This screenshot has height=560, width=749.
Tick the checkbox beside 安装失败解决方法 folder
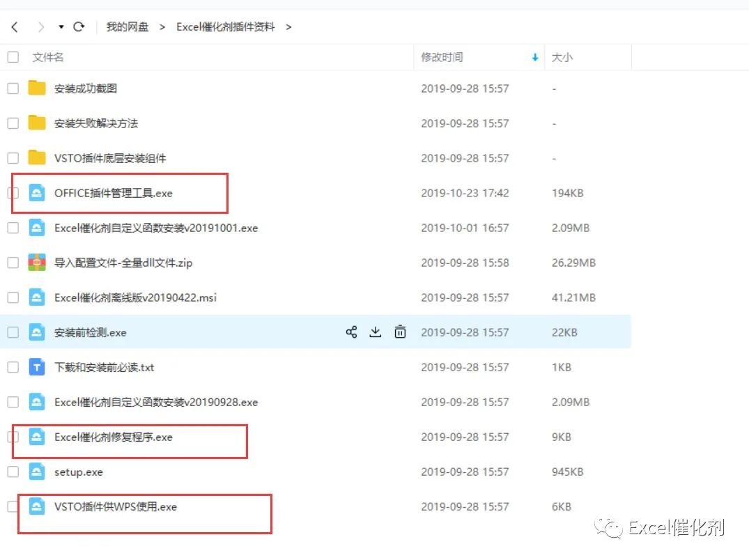point(13,123)
